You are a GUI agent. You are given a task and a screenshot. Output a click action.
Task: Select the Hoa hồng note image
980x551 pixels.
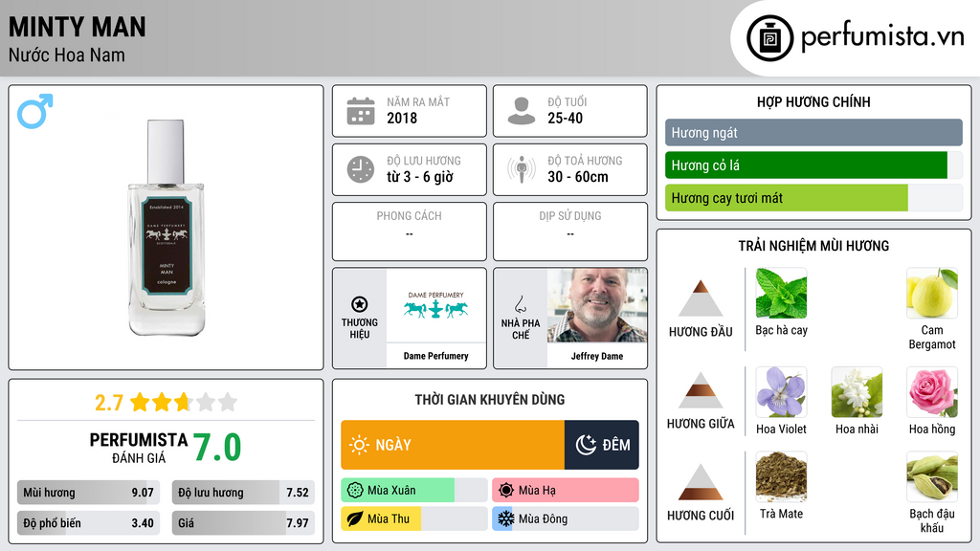[932, 392]
